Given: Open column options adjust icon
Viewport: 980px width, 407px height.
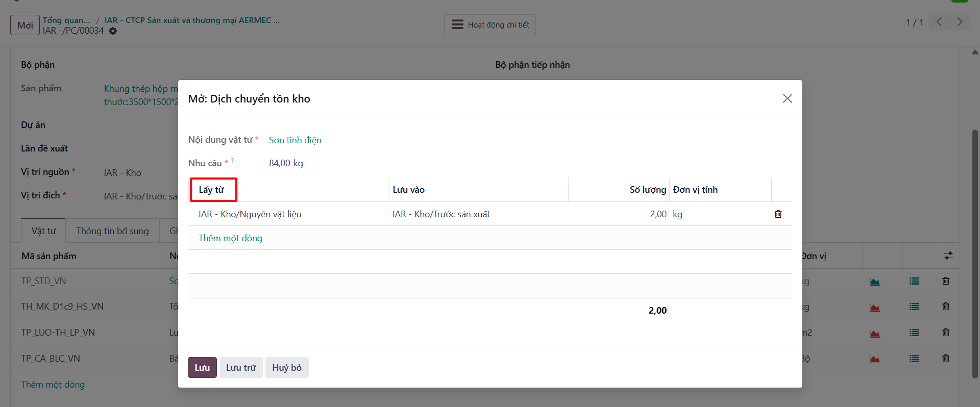Looking at the screenshot, I should 948,256.
